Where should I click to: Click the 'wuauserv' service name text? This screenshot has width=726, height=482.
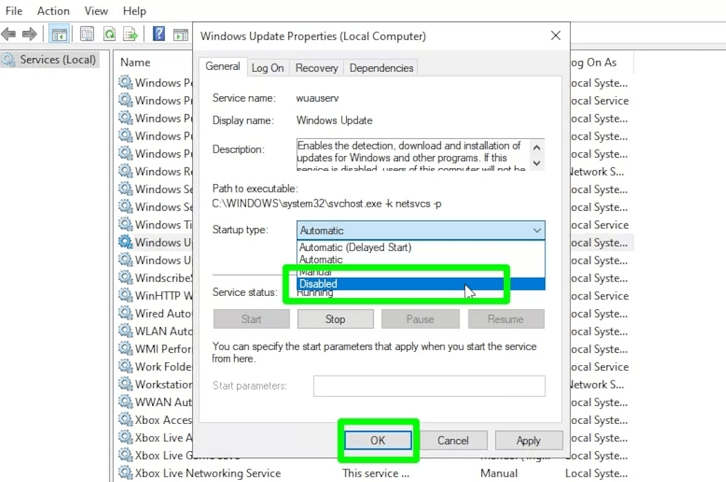pos(318,98)
